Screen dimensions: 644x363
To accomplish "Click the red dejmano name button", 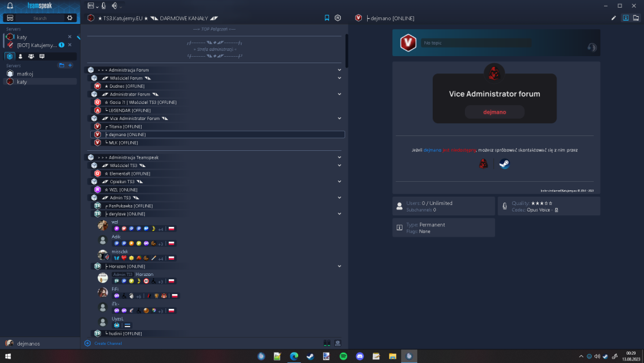I will tap(495, 112).
